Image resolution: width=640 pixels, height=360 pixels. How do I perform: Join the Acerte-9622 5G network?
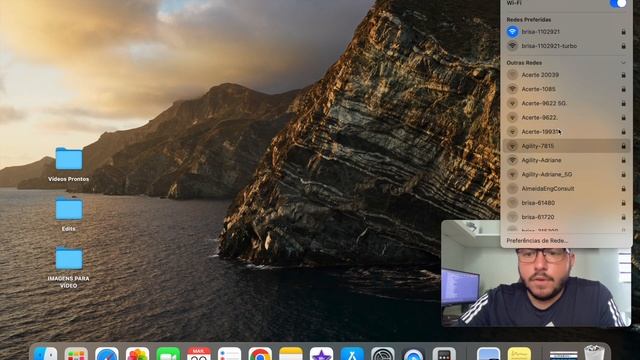(566, 103)
